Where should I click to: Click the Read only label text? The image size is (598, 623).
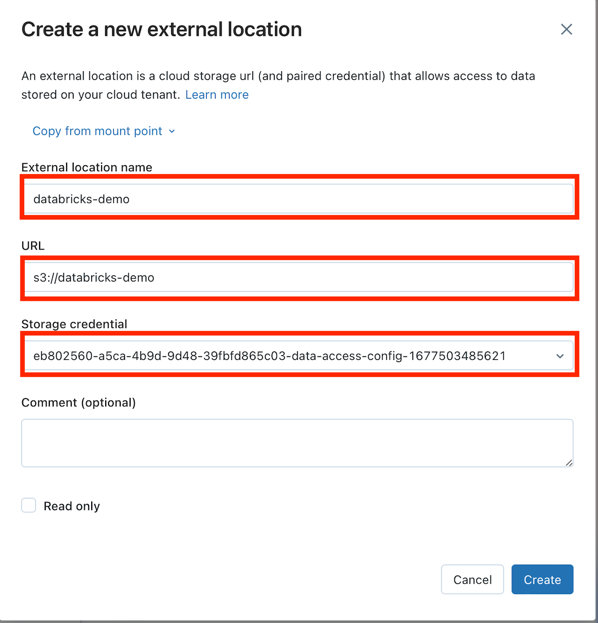point(72,506)
